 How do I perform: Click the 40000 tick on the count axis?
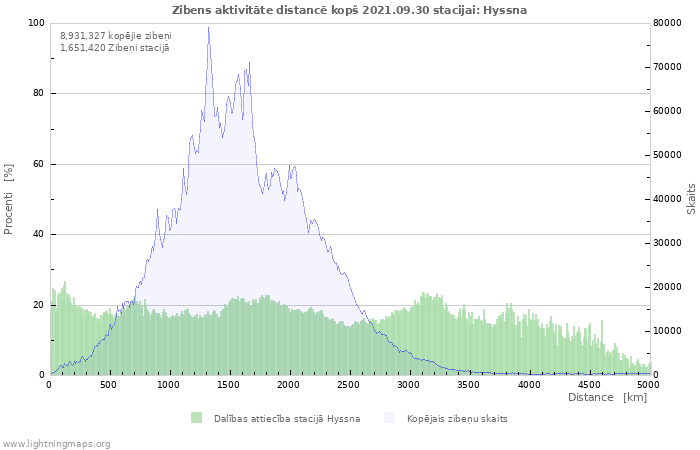(x=670, y=199)
